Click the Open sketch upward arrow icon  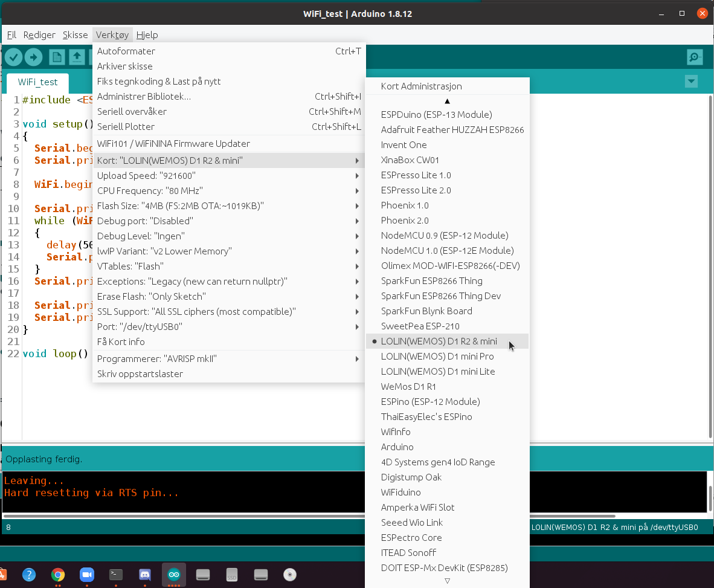click(x=77, y=57)
